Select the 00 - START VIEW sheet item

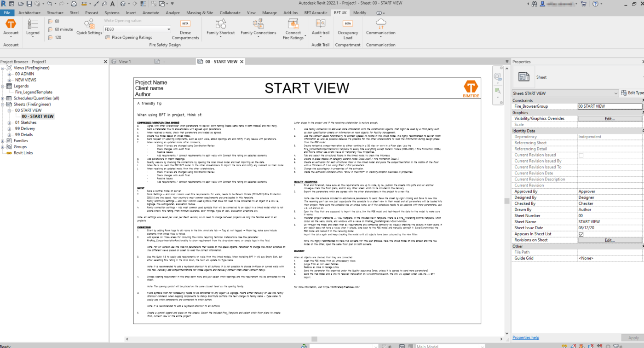coord(38,116)
